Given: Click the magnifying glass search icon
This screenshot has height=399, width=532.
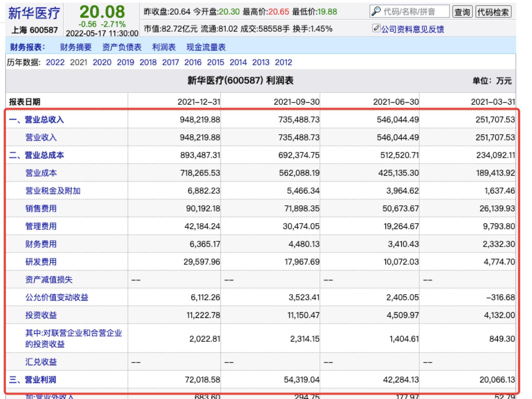Looking at the screenshot, I should 376,11.
